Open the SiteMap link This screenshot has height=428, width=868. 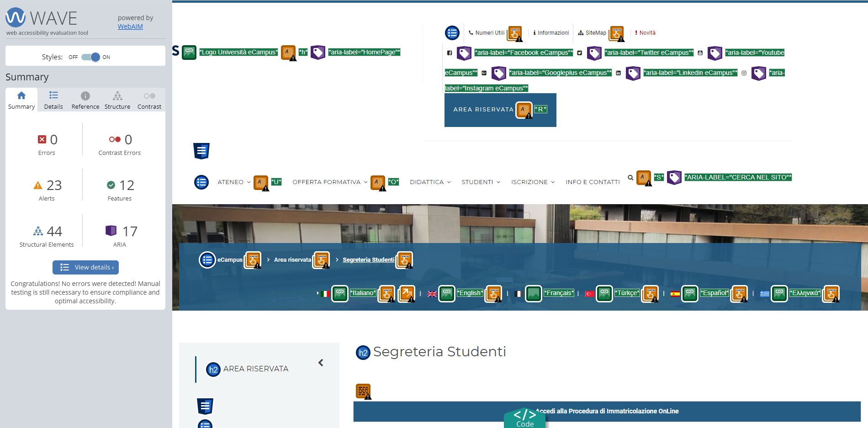coord(592,33)
